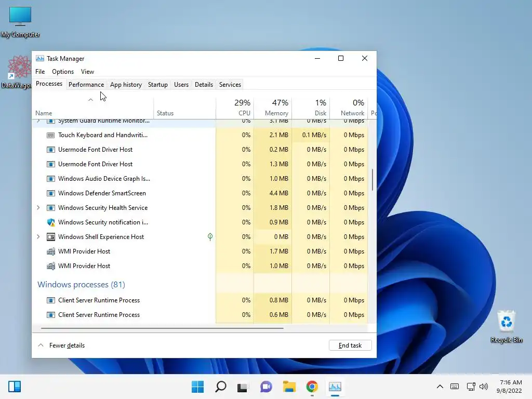Open the Options menu
The width and height of the screenshot is (532, 399).
63,72
